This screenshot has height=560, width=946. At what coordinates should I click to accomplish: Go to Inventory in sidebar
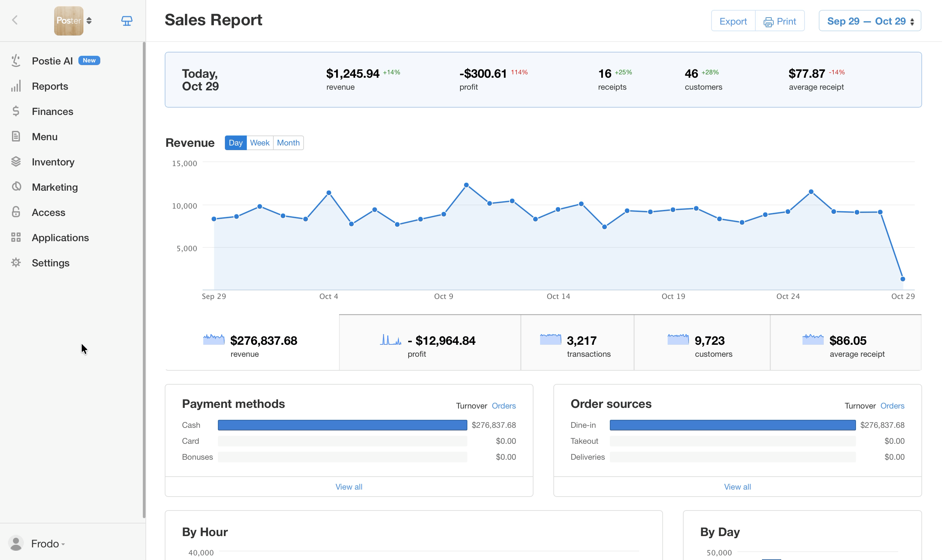click(x=53, y=162)
